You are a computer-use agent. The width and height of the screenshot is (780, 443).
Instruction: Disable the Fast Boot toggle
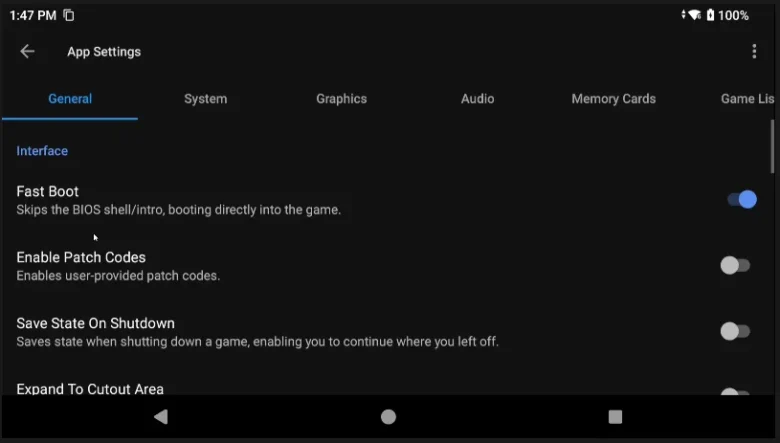point(741,199)
